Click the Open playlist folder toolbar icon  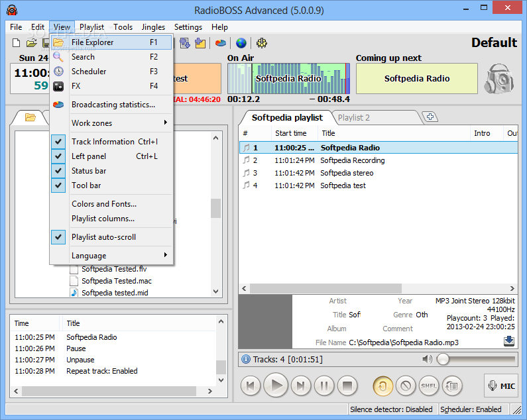[32, 42]
